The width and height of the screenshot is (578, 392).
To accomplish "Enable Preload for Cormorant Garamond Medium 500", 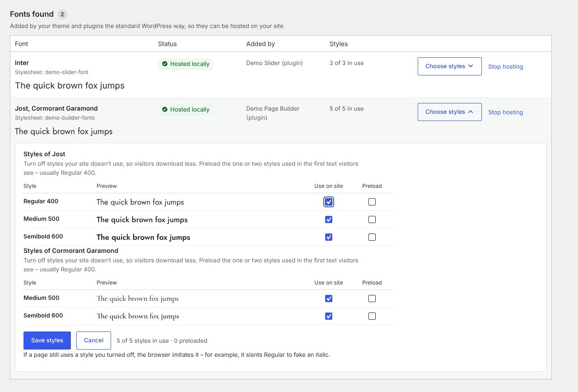I will pyautogui.click(x=372, y=299).
